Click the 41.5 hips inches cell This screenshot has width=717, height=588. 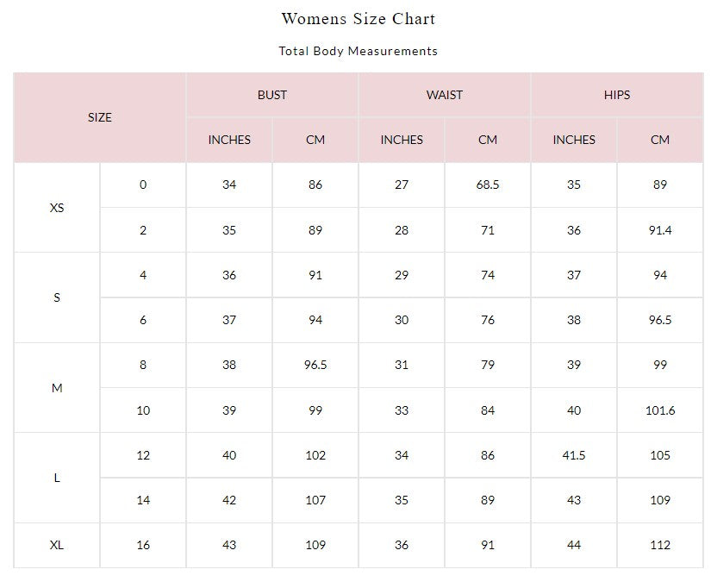[x=574, y=455]
